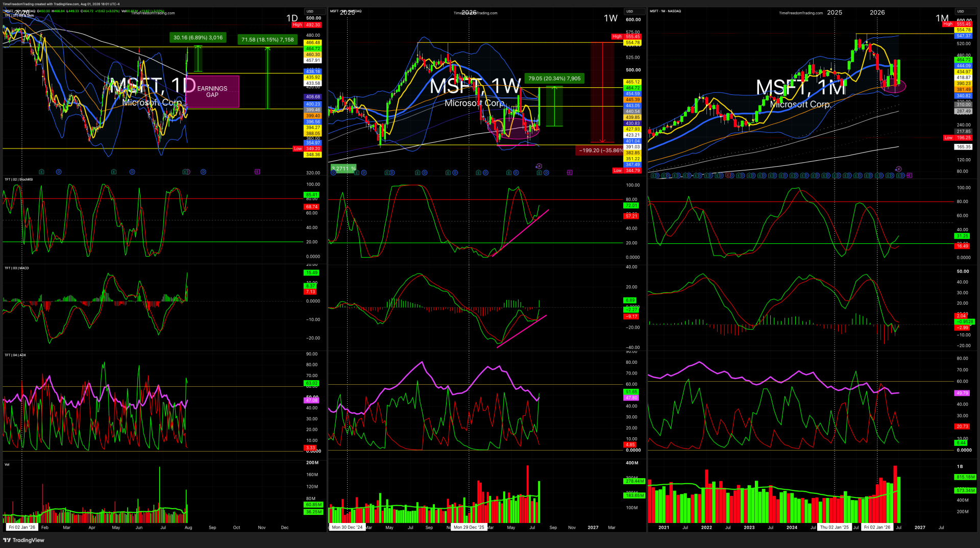Screen dimensions: 980x548
Task: Click the '278.44M' volume label on the 1W chart
Action: point(634,481)
